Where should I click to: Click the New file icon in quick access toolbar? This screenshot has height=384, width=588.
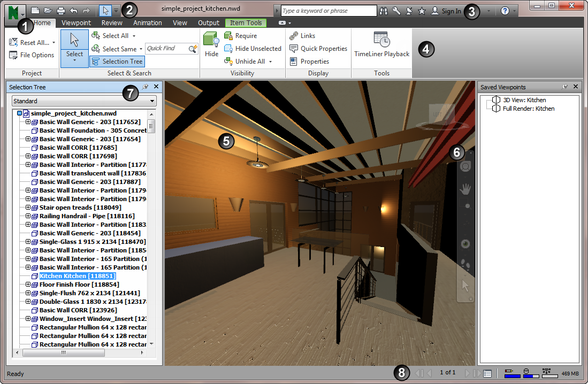coord(35,11)
